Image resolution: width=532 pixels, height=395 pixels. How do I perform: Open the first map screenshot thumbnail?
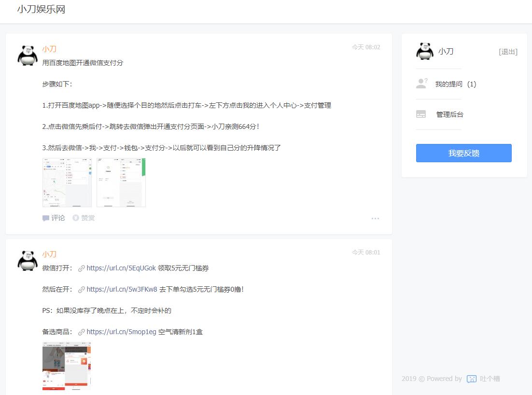pos(67,182)
